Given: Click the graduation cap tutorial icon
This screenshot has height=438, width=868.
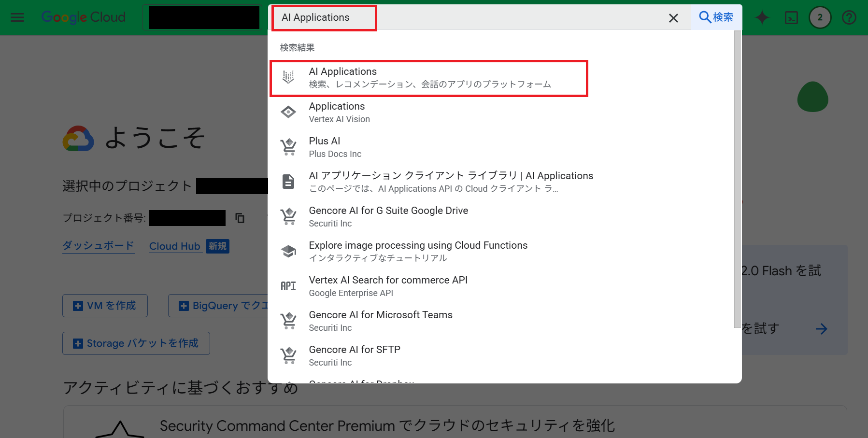Looking at the screenshot, I should [289, 251].
